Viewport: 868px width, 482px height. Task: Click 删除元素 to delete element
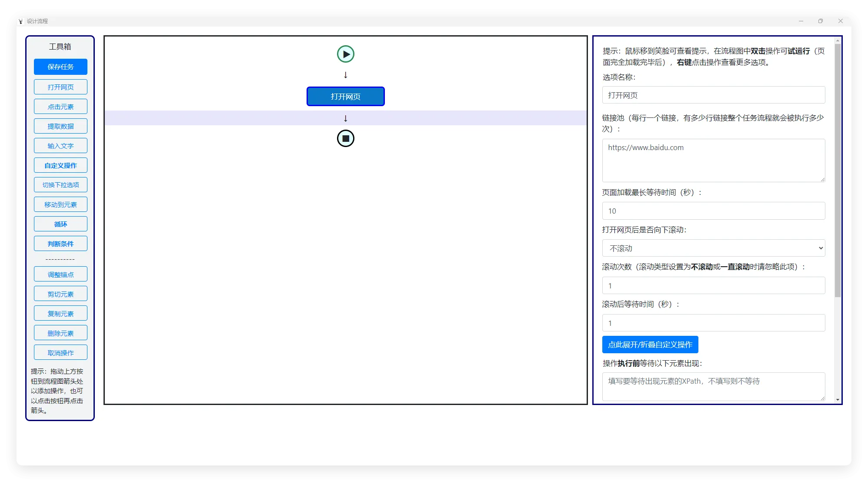point(60,332)
